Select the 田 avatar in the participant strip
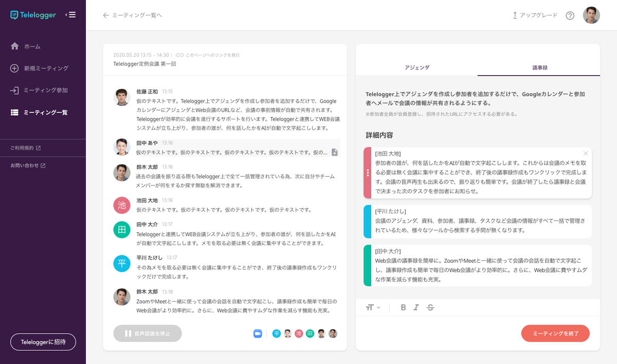 (310, 334)
